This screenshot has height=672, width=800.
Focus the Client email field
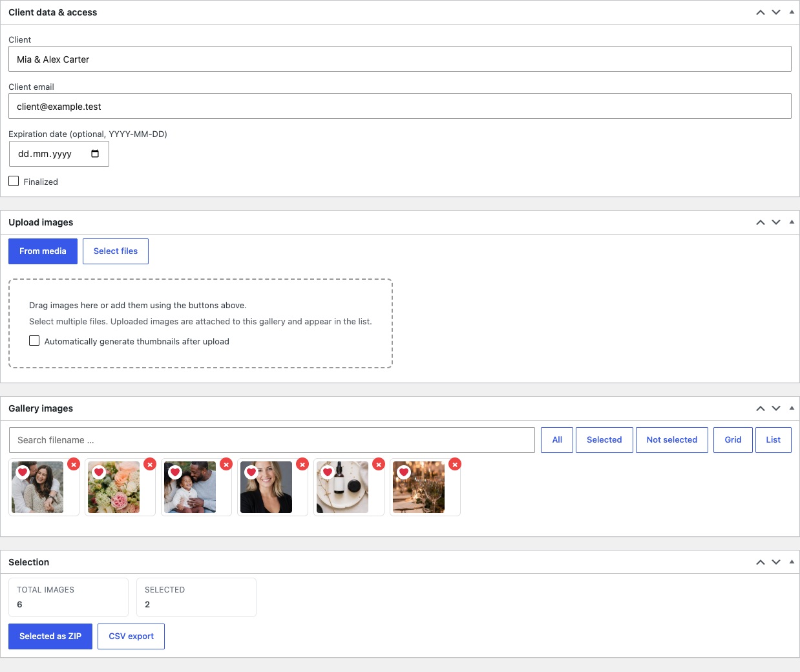(400, 106)
